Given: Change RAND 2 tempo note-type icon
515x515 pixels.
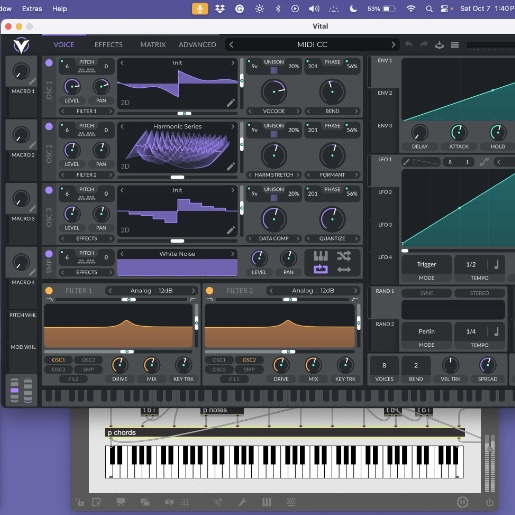Looking at the screenshot, I should point(496,332).
